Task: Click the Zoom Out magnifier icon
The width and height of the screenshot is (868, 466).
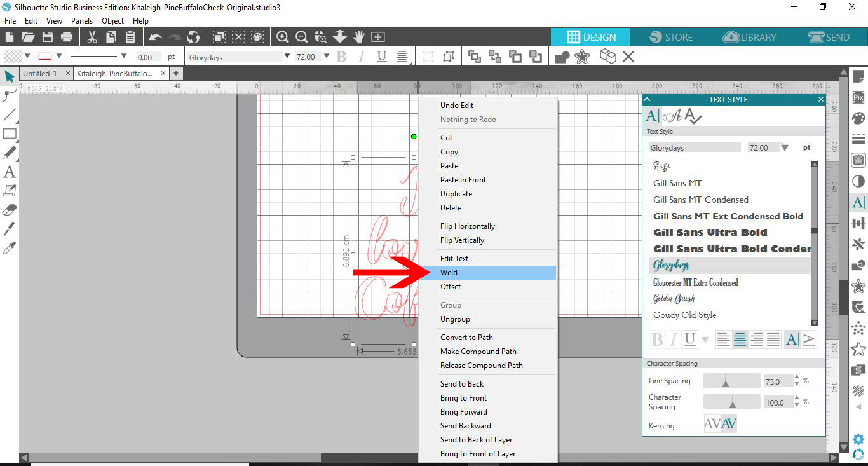Action: click(x=302, y=37)
